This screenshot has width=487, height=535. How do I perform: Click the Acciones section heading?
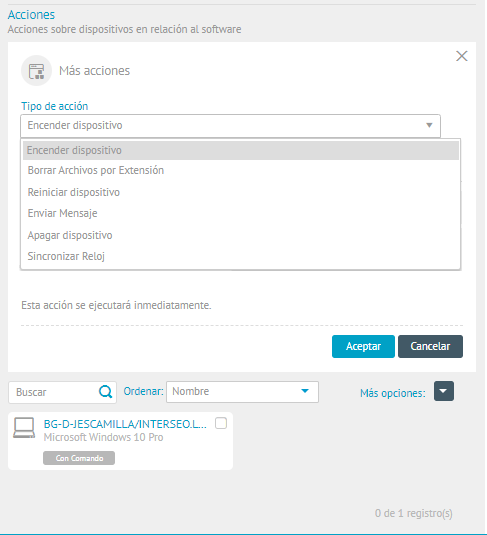[31, 15]
